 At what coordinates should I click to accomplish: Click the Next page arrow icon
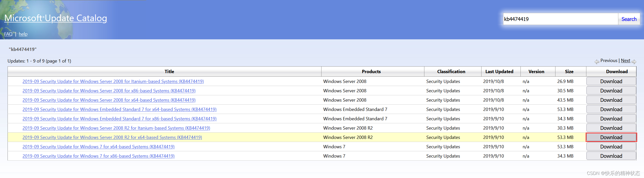tap(634, 62)
